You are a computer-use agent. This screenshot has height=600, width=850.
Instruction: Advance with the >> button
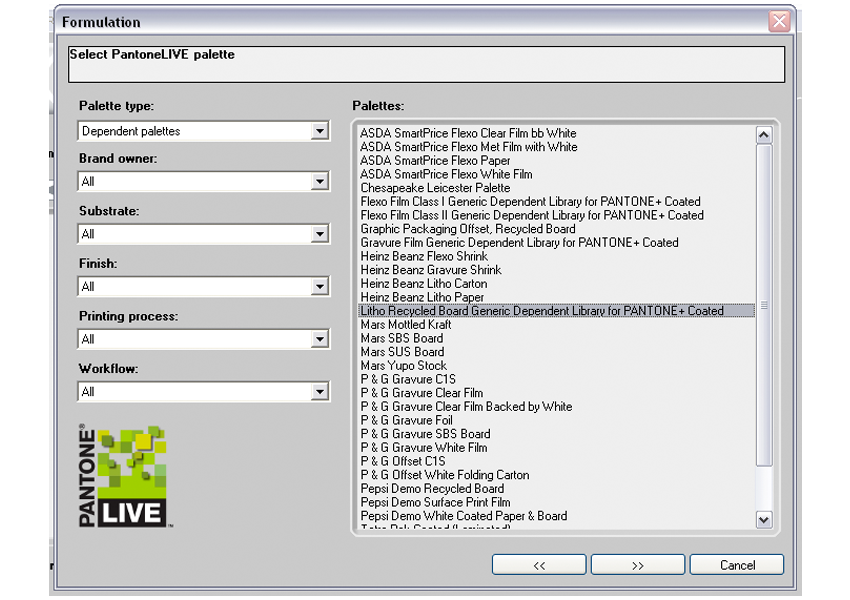(638, 565)
